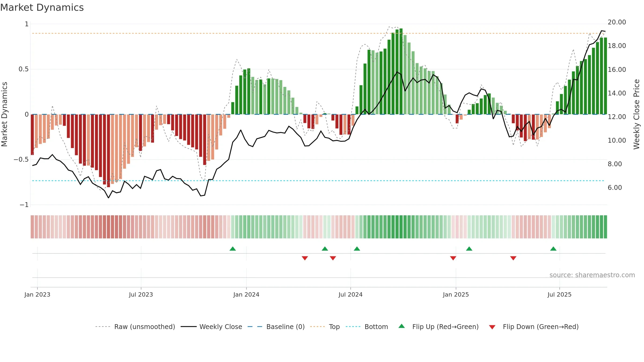644x362 pixels.
Task: Toggle the Raw (unsmoothed) legend entry
Action: 135,327
